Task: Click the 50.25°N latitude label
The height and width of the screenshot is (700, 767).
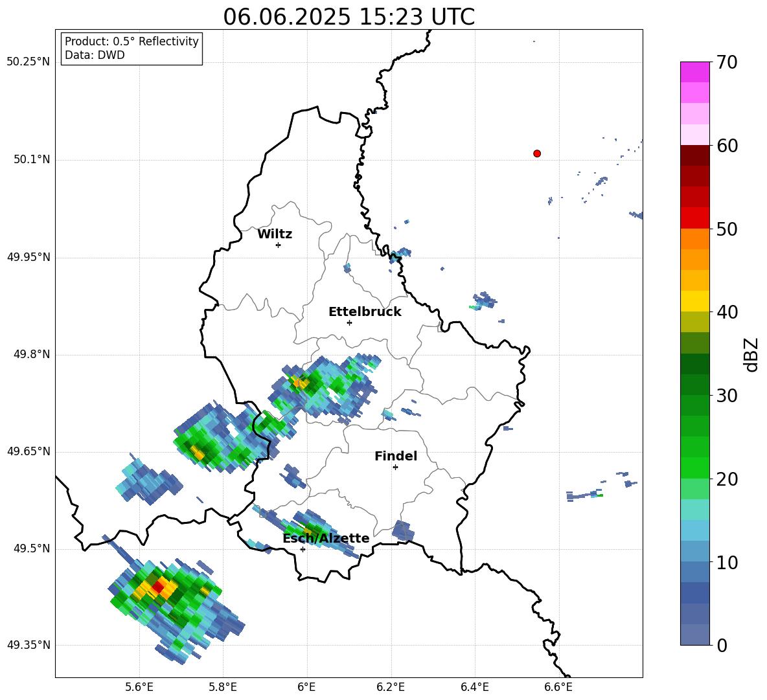Action: click(x=29, y=62)
